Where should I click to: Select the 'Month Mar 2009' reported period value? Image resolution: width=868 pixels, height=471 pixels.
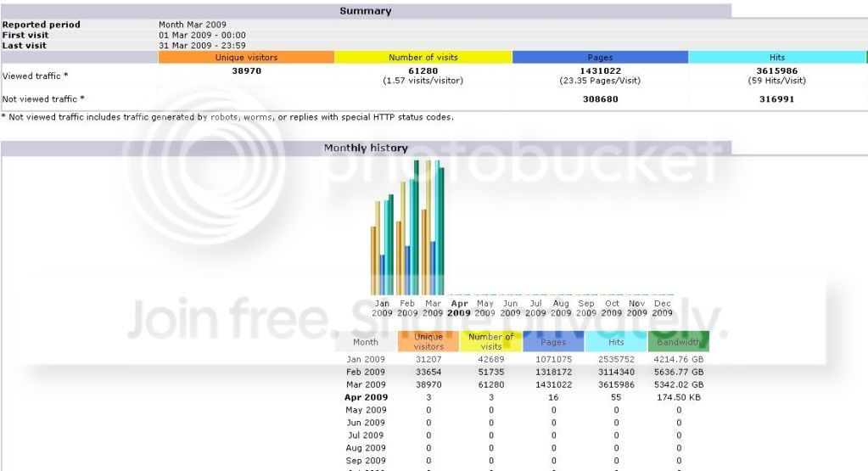192,25
